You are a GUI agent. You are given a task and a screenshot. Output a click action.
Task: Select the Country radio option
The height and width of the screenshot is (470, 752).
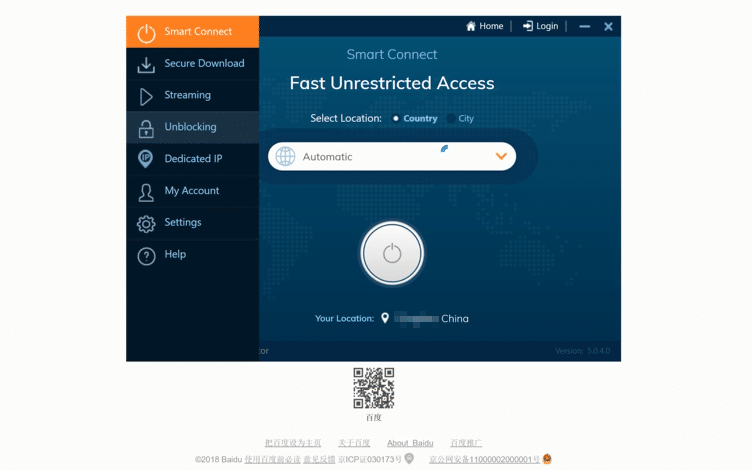click(396, 118)
